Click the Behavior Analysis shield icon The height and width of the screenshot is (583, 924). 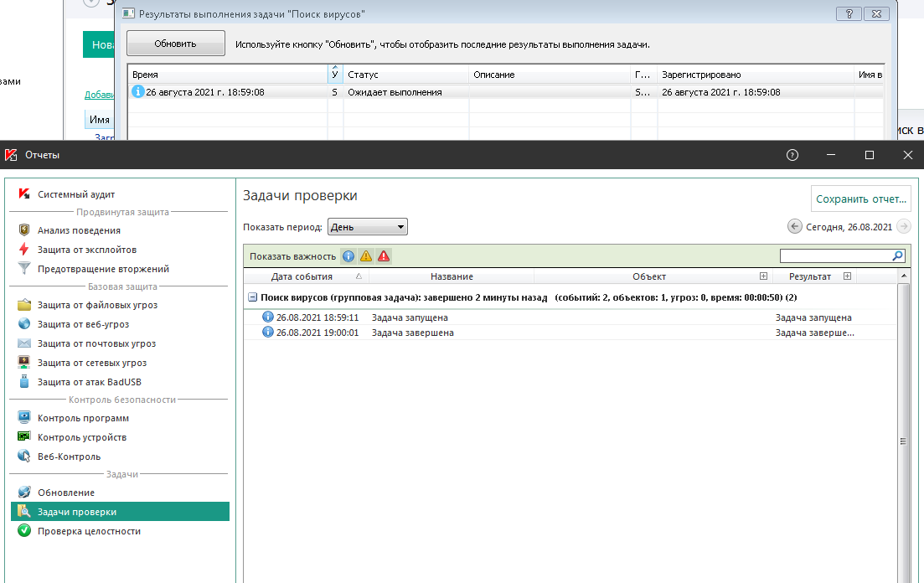tap(23, 230)
